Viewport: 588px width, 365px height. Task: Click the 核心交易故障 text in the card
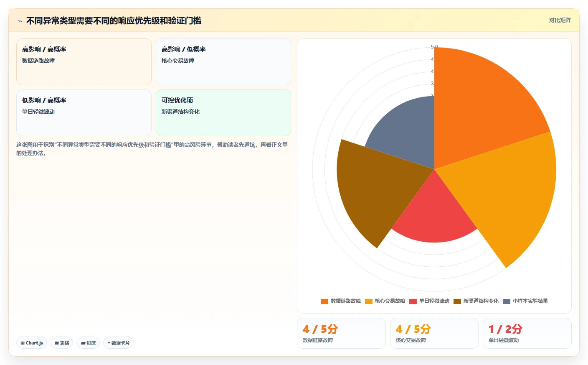pos(178,61)
